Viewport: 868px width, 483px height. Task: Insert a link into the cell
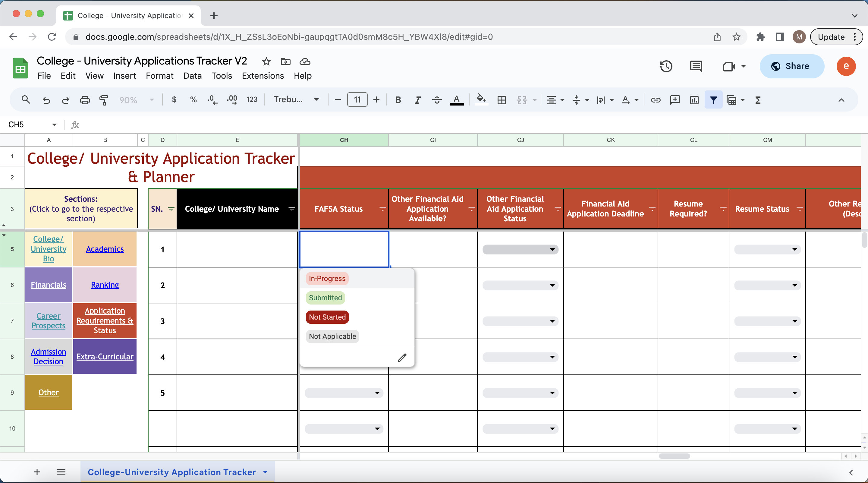click(x=655, y=100)
